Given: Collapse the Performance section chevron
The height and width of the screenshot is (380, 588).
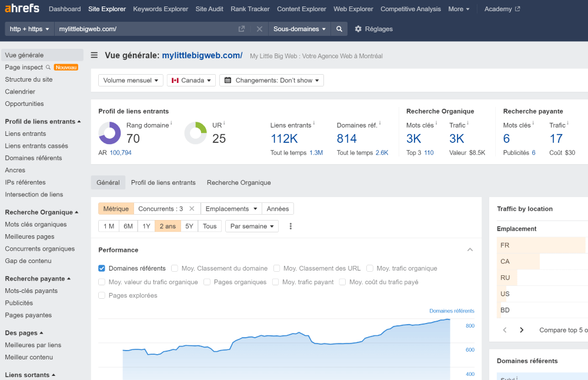Looking at the screenshot, I should point(470,250).
